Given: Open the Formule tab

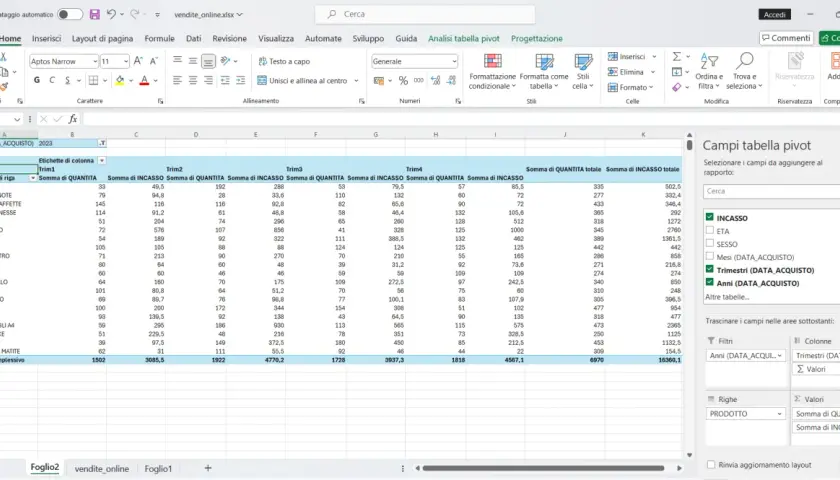Looking at the screenshot, I should (159, 39).
